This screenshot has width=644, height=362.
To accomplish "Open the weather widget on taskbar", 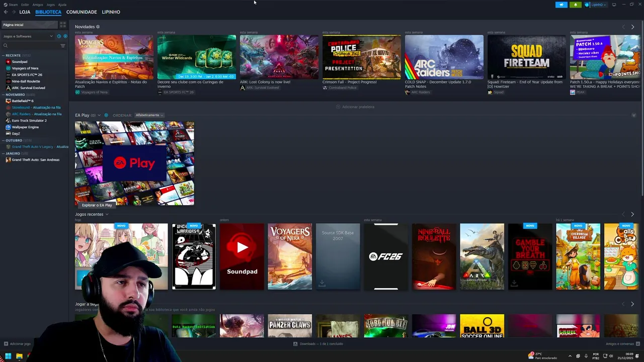I will pos(542,356).
